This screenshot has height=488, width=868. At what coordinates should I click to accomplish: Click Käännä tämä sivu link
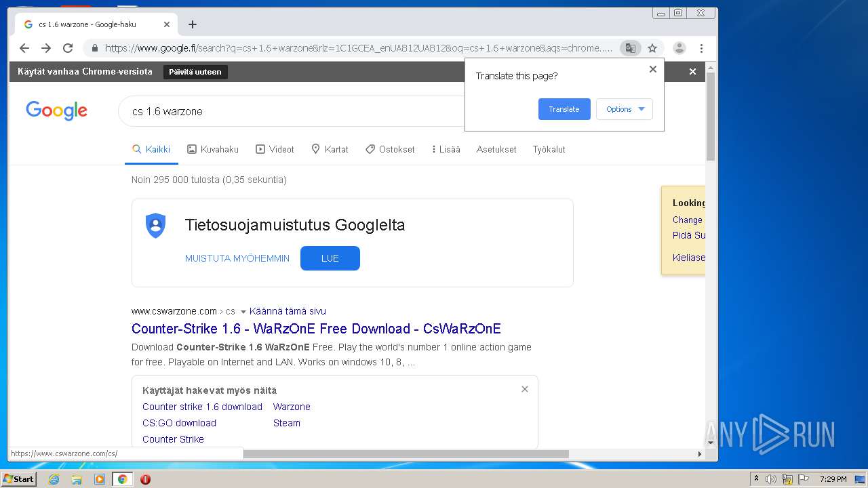(x=288, y=311)
